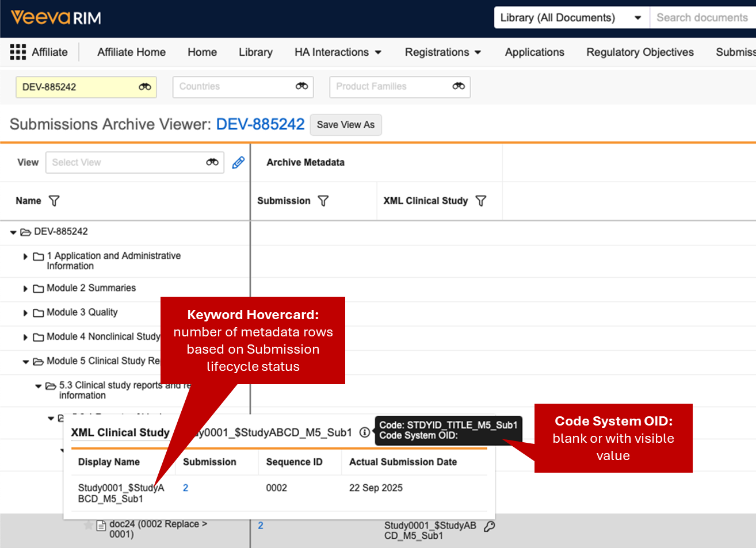Expand the Module 2 Summaries folder
The width and height of the screenshot is (756, 548).
click(x=25, y=289)
